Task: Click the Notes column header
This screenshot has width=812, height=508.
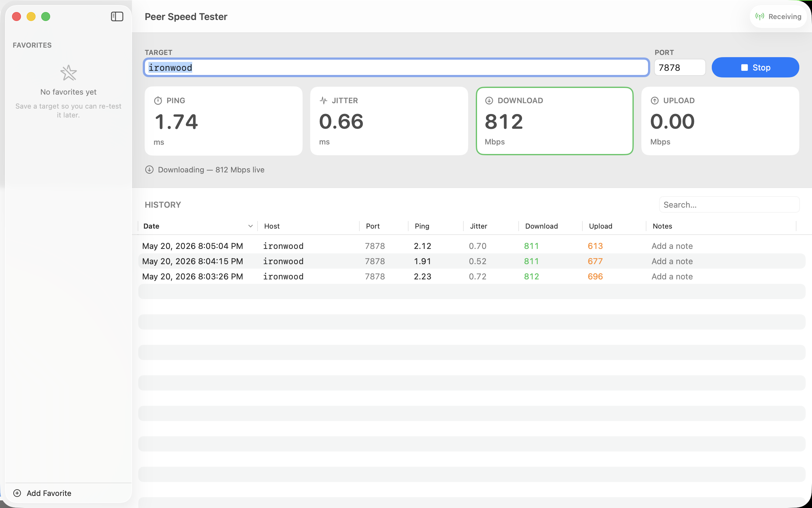Action: click(x=721, y=226)
